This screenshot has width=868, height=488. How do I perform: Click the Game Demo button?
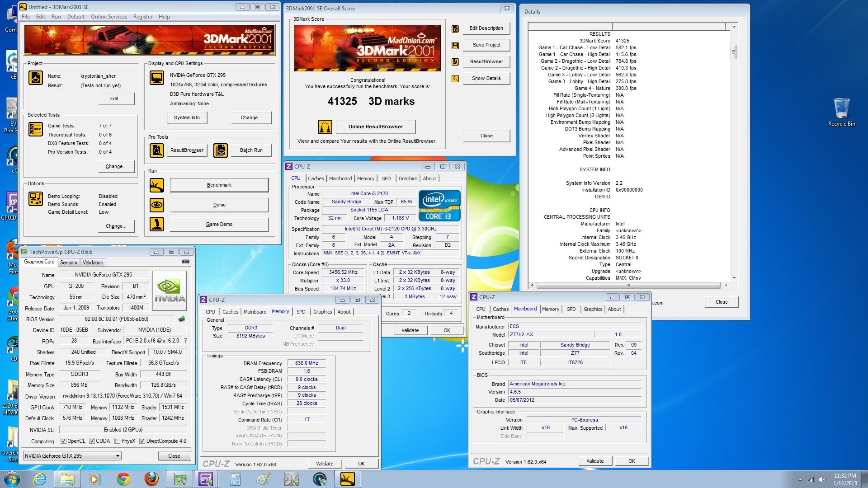pos(219,224)
